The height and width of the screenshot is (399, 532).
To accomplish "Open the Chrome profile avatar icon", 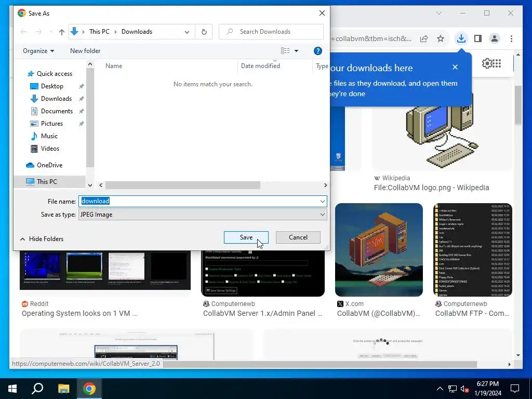I will (495, 38).
